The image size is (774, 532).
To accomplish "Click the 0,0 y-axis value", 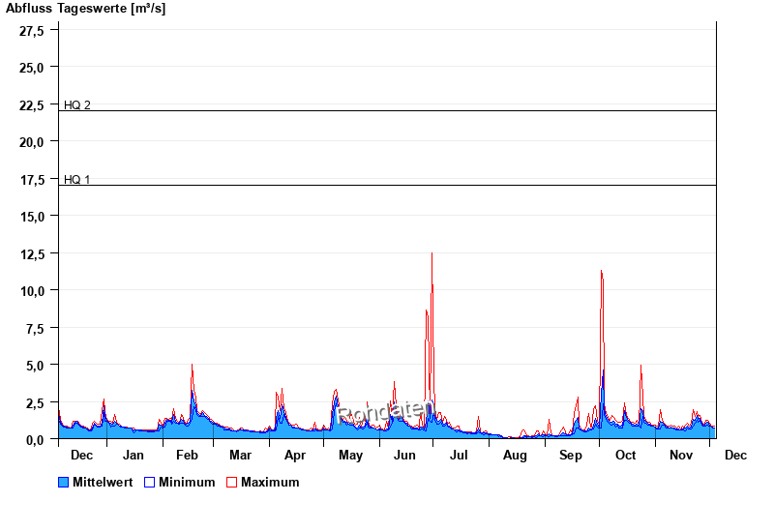I will [x=35, y=439].
